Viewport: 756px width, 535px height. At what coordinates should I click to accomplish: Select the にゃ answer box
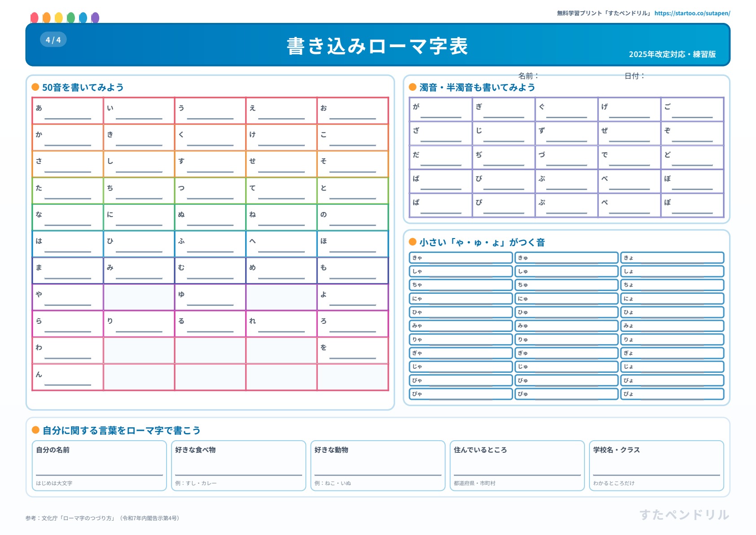[x=461, y=298]
